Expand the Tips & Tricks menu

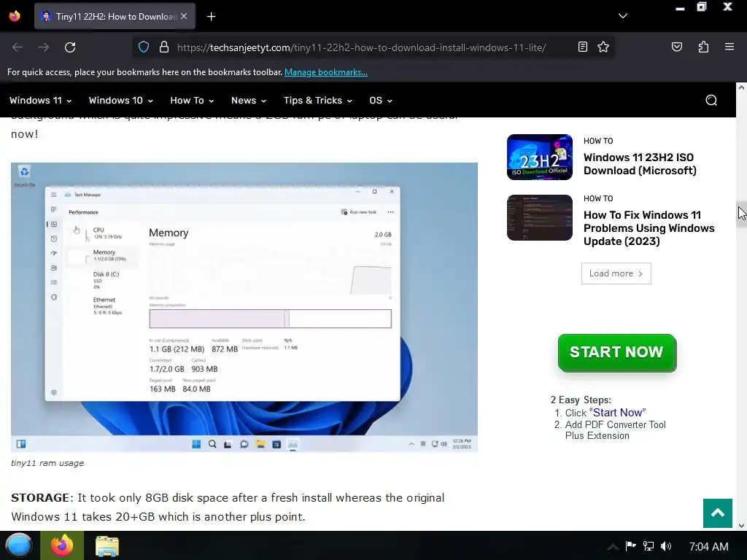318,101
